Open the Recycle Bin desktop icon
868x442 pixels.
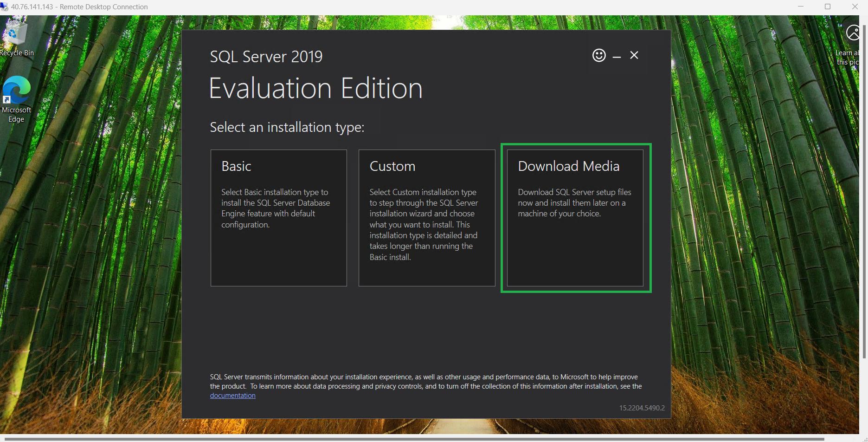(17, 37)
